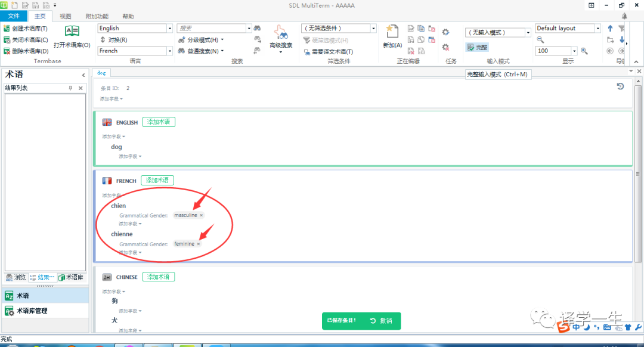
Task: Click the edit entry pencil icon in 正在编辑 group
Action: [411, 29]
